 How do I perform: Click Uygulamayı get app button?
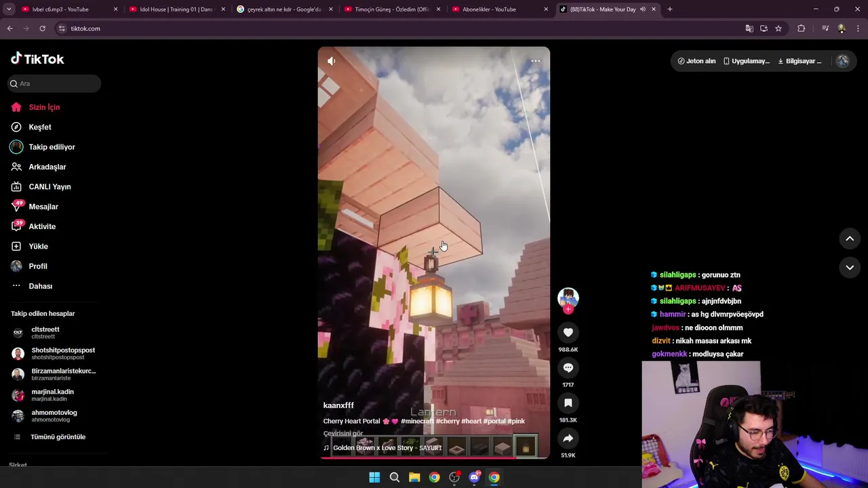(746, 61)
